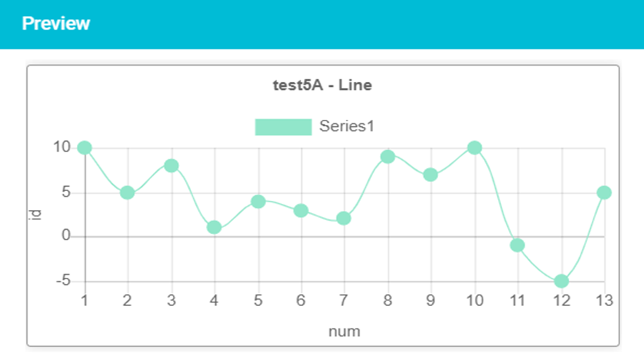Click the data point at num 1

85,147
